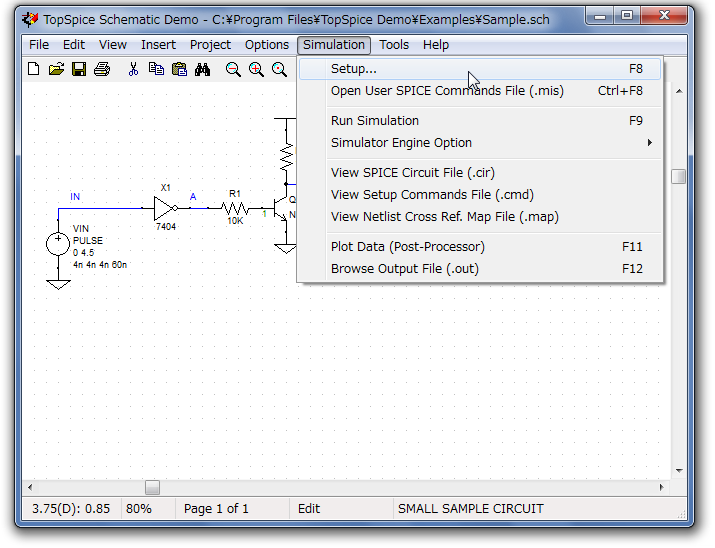Select the X1 7404 inverter symbol
Image resolution: width=715 pixels, height=548 pixels.
(166, 208)
